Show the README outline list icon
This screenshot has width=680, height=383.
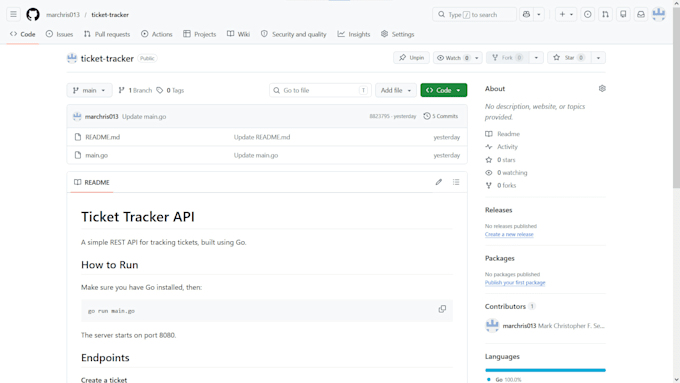click(x=456, y=182)
